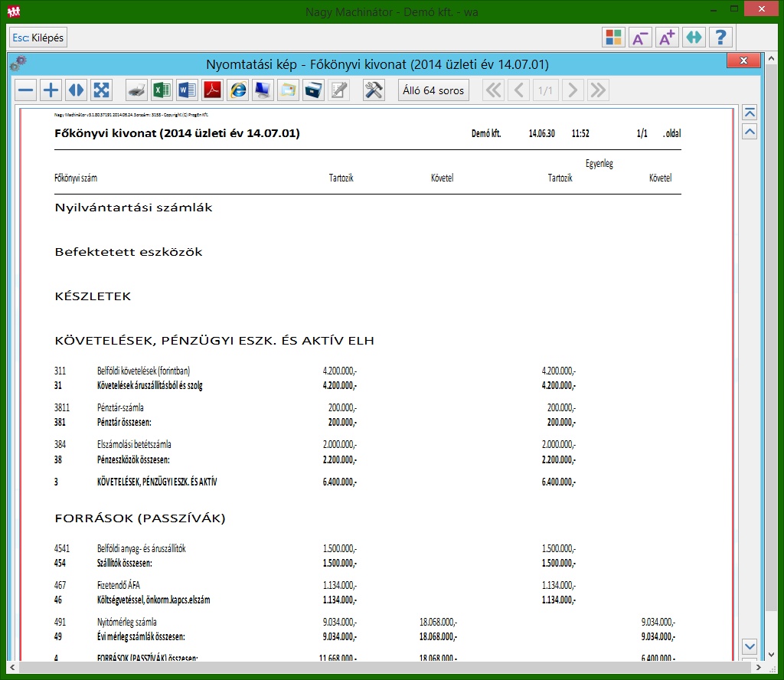Open the tools settings wrench icon
Viewport: 784px width, 680px height.
point(374,90)
